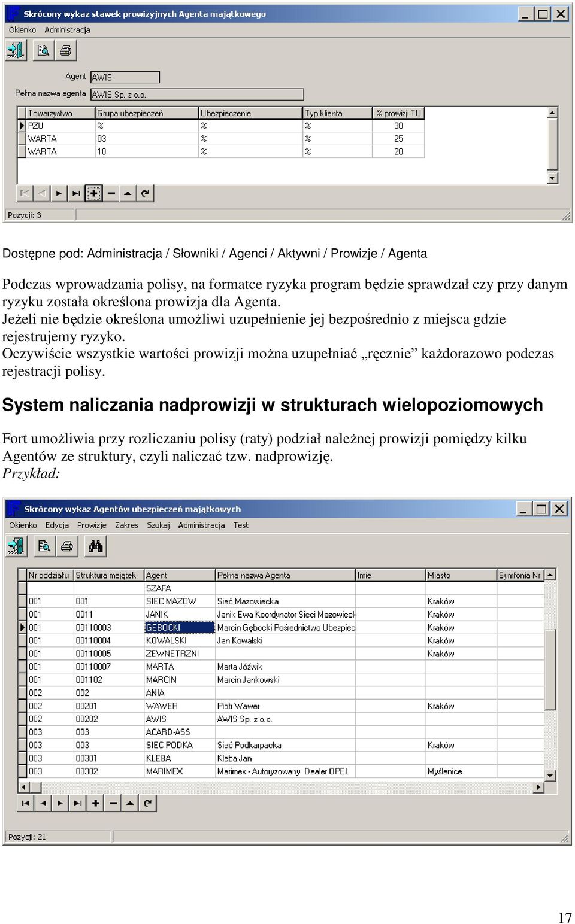This screenshot has height=924, width=575.
Task: Click structure code 00110007 for MARTA
Action: point(109,667)
